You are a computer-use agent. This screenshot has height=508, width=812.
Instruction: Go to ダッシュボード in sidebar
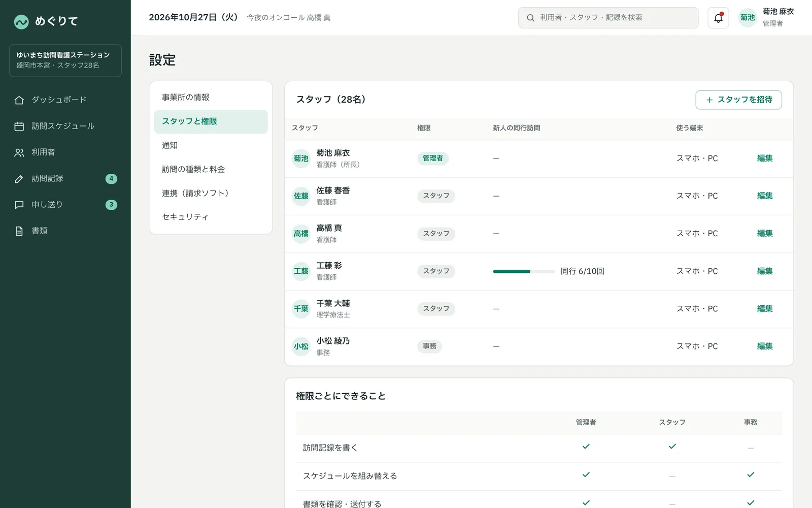click(65, 100)
